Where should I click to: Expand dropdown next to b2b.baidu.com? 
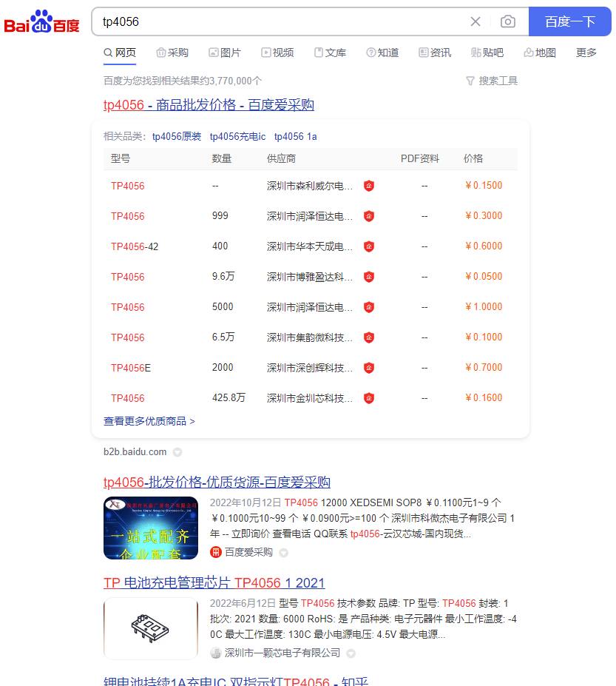coord(177,452)
